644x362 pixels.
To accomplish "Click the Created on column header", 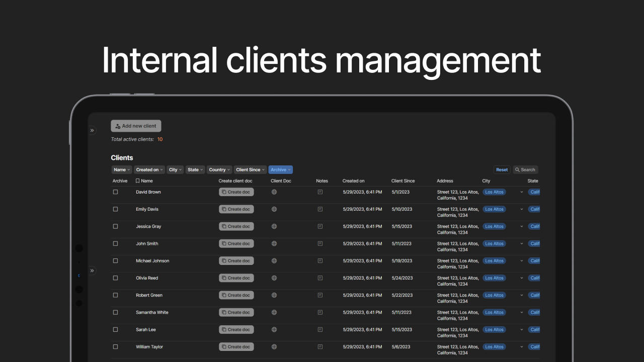I will (x=354, y=181).
